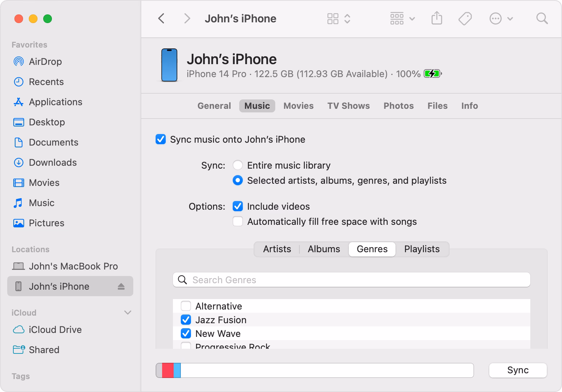
Task: Check the Progressive Rock genre
Action: coord(186,346)
